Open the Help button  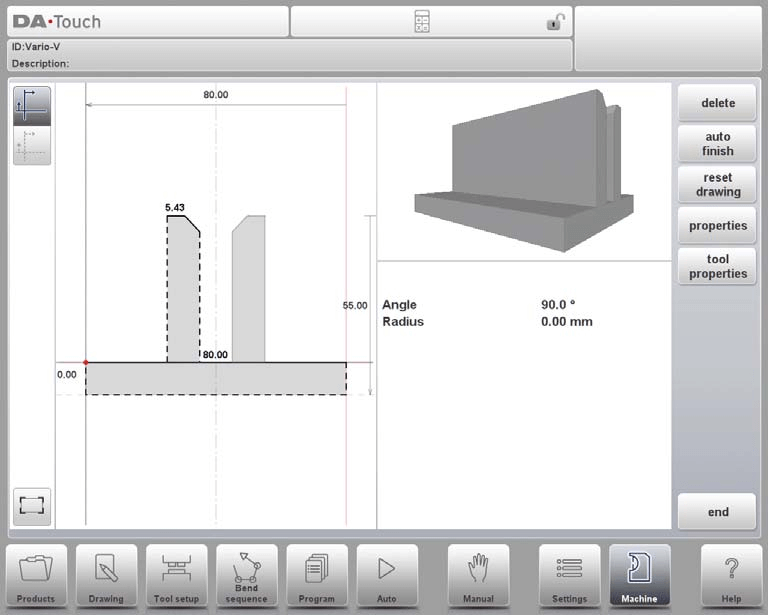coord(731,576)
